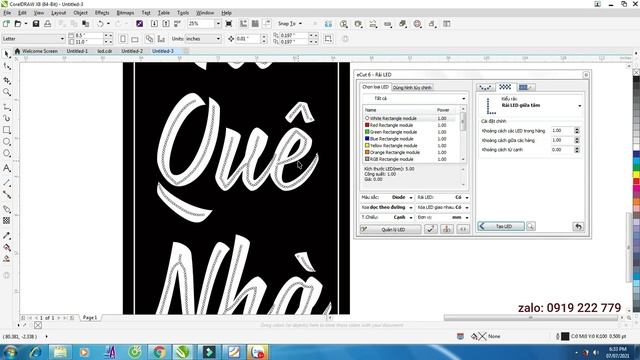Open the Letter page size dropdown
Screen dimensions: 640x360
(62, 39)
